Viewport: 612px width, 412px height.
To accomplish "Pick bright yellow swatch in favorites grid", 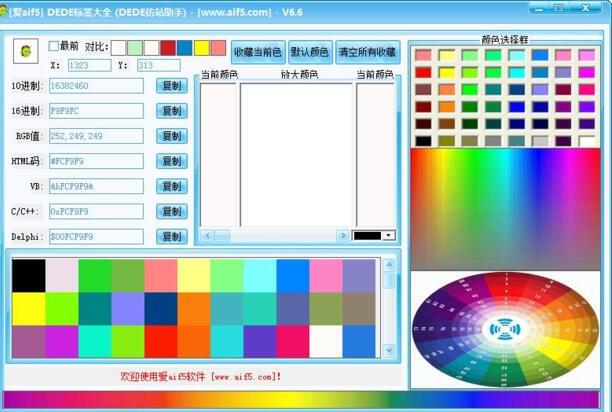I will (28, 309).
